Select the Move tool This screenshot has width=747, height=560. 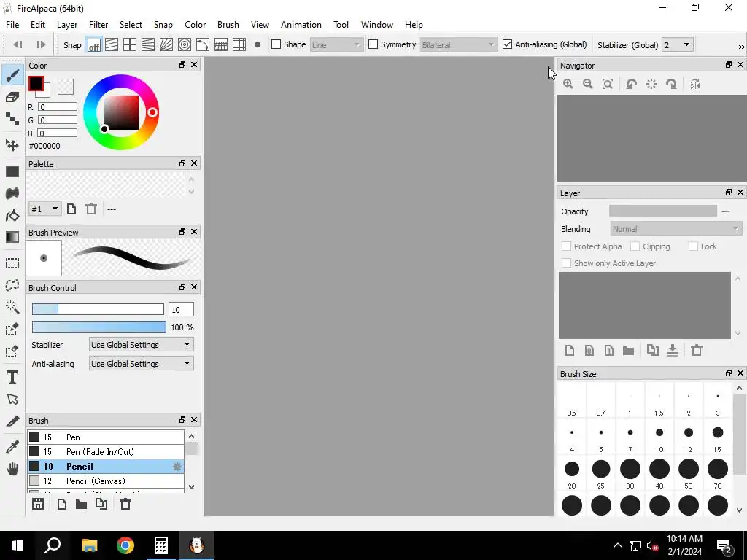click(x=12, y=145)
